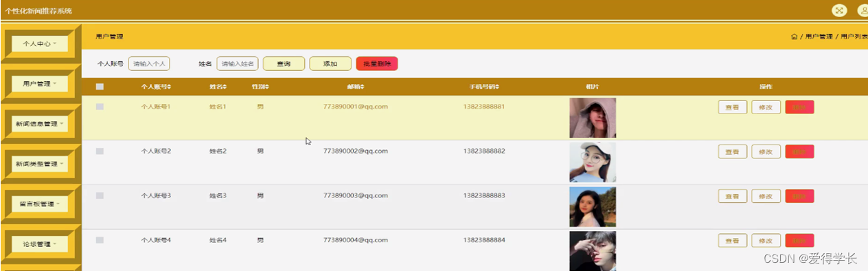
Task: Expand the 新闻类型管理 sidebar menu
Action: coord(40,164)
